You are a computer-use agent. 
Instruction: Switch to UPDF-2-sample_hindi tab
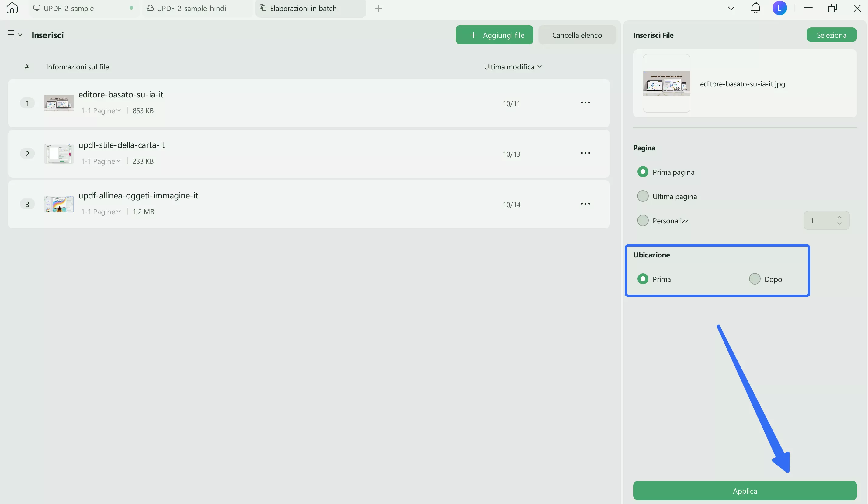(191, 8)
